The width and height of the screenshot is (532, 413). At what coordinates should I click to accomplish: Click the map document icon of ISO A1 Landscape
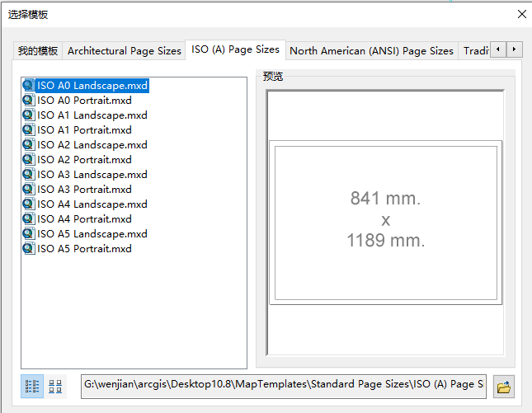pos(29,115)
